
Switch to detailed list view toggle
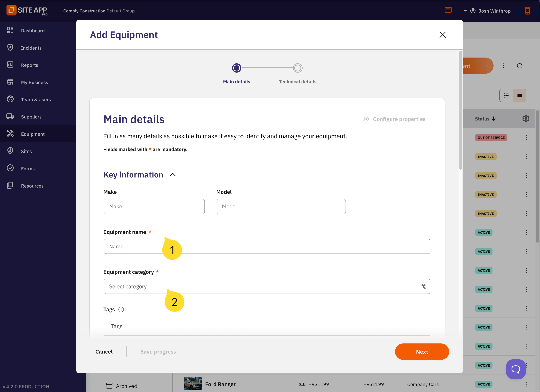tap(506, 95)
